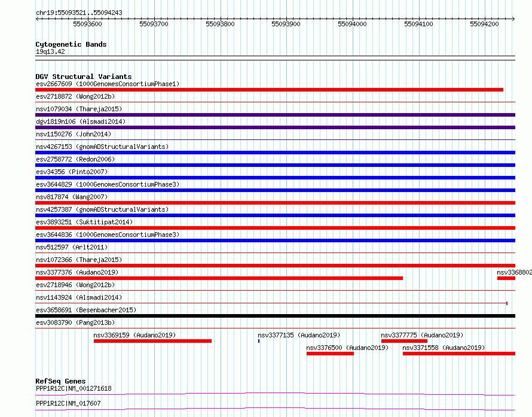Image resolution: width=532 pixels, height=417 pixels.
Task: Open variant nsv512597 (Arlt2011)
Action: tap(72, 247)
